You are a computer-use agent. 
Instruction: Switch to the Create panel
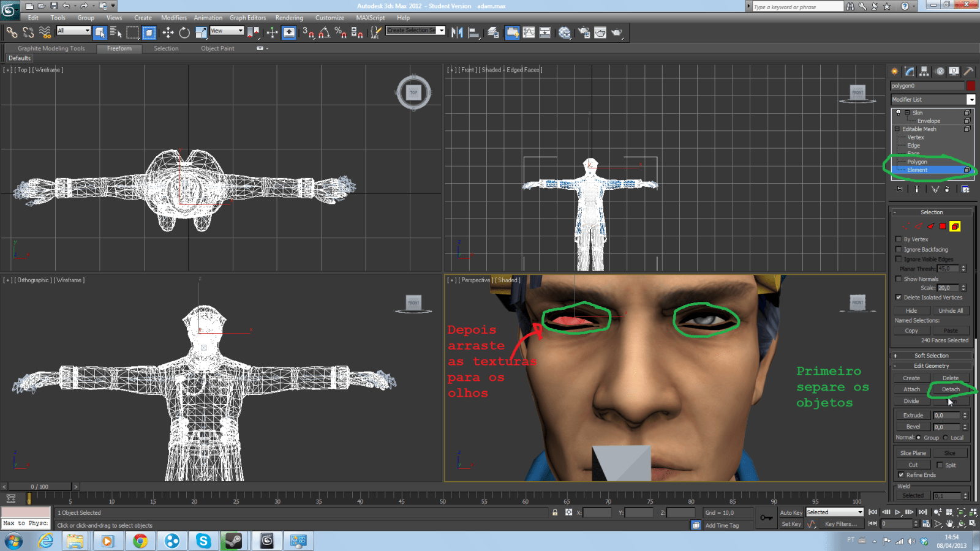(895, 71)
